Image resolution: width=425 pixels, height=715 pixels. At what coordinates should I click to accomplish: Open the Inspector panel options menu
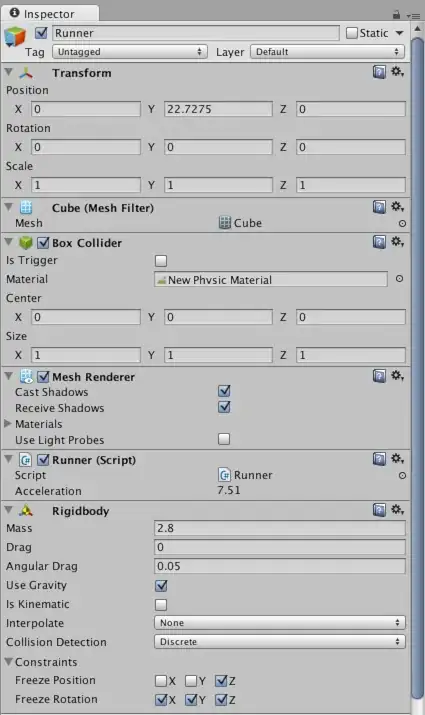(413, 16)
